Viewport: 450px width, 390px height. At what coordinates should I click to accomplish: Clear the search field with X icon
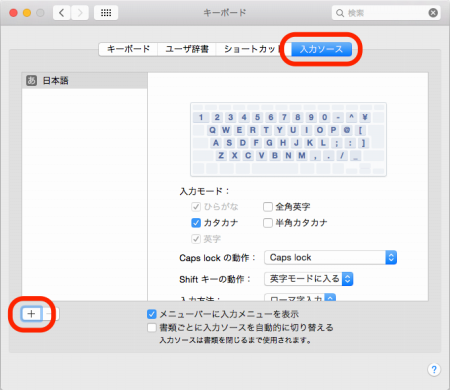[x=433, y=13]
